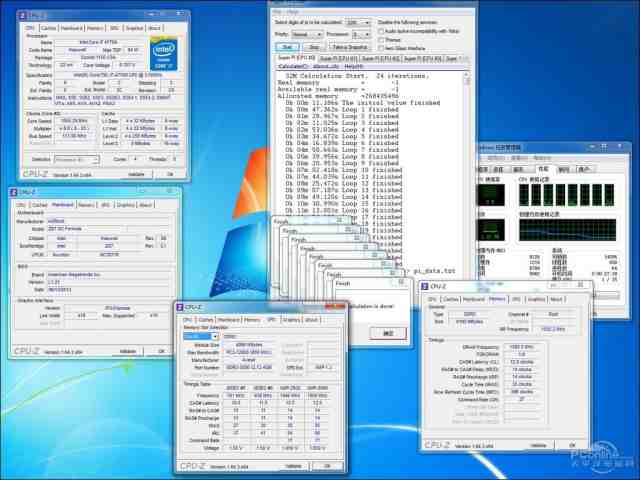Click CPU-Z title icon in Mainboard window
Image resolution: width=640 pixels, height=480 pixels.
click(13, 192)
